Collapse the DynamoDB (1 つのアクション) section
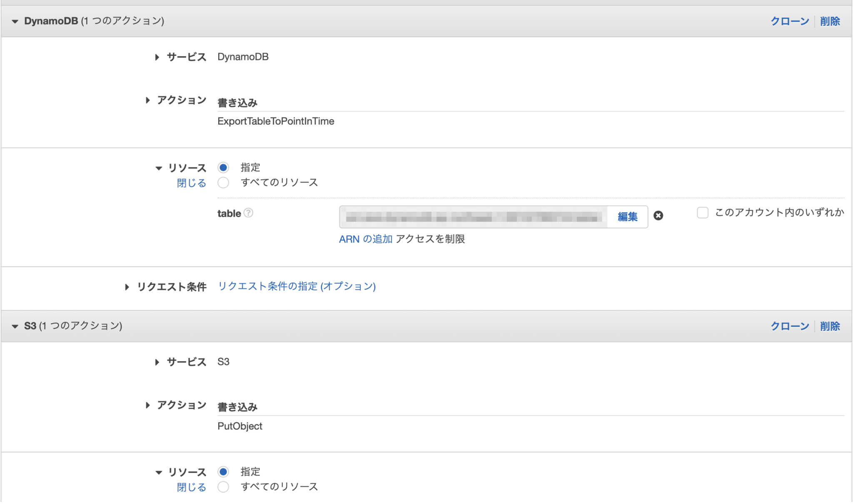 [x=15, y=21]
